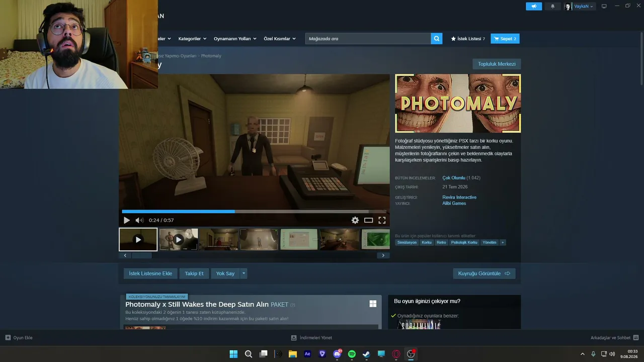
Task: Select the second trailer thumbnail
Action: click(x=179, y=239)
